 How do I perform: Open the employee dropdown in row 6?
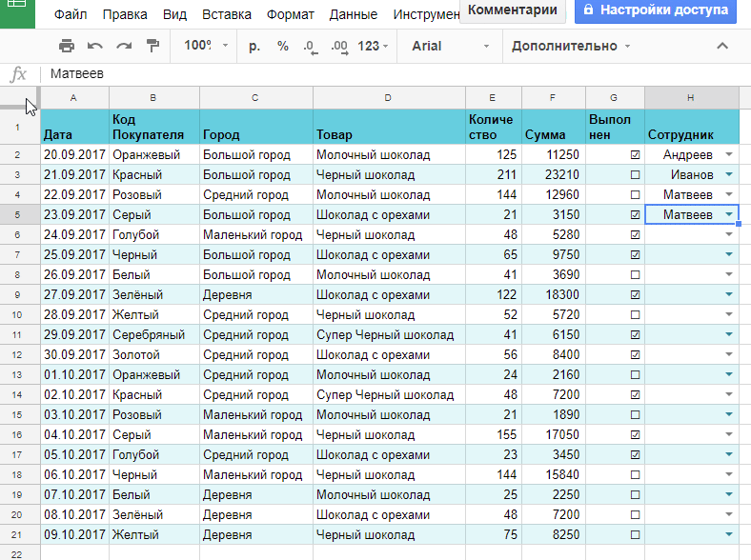pyautogui.click(x=729, y=234)
